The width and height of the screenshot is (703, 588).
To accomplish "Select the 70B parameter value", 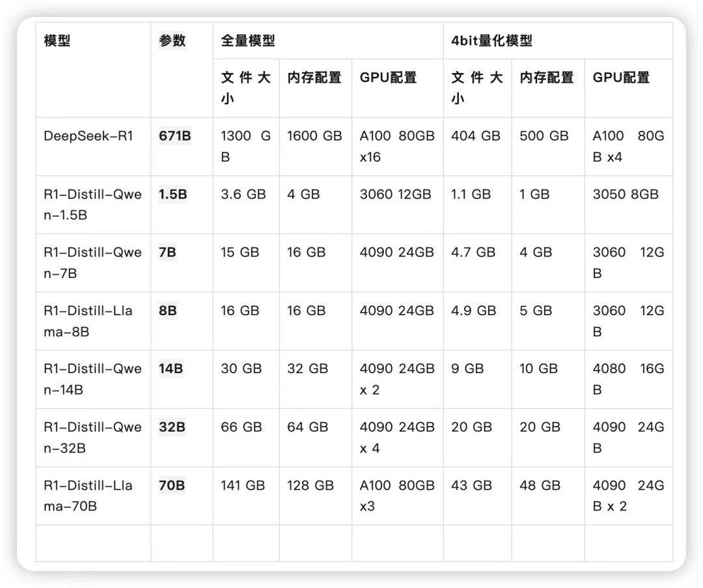I will (x=172, y=485).
